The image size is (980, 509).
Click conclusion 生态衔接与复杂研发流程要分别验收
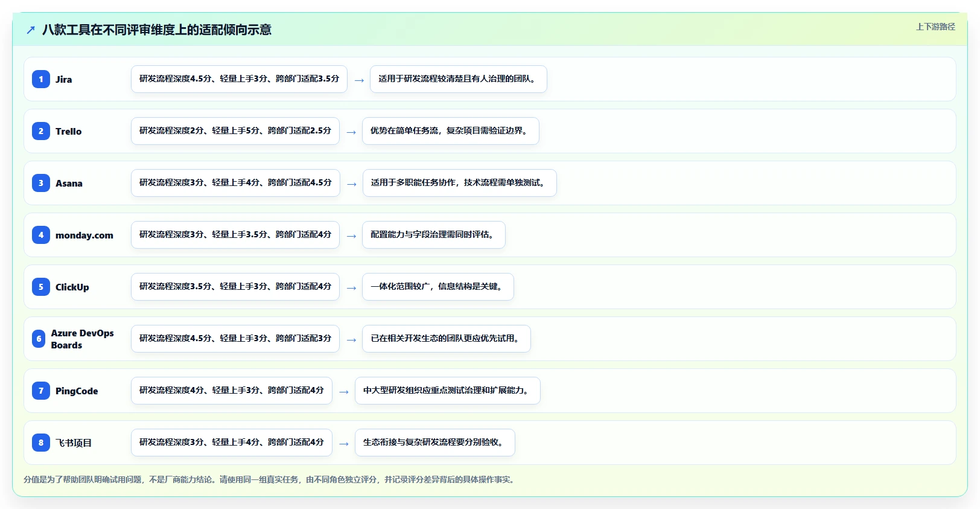point(435,443)
